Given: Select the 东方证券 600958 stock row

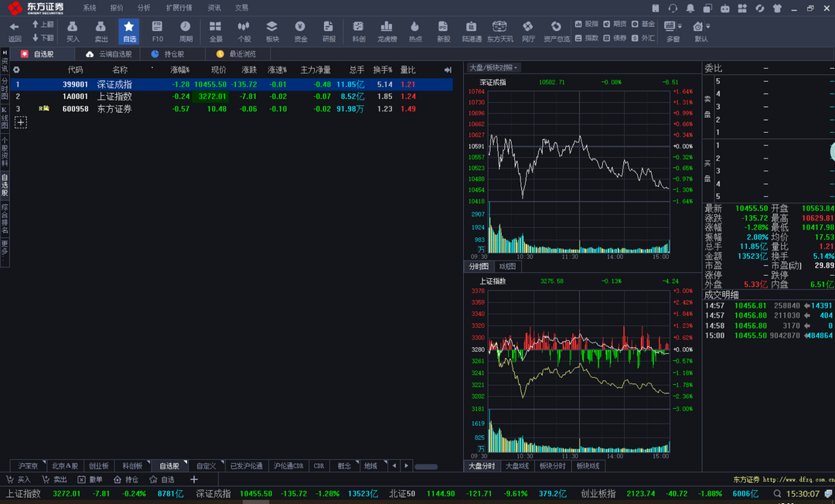Looking at the screenshot, I should (114, 109).
